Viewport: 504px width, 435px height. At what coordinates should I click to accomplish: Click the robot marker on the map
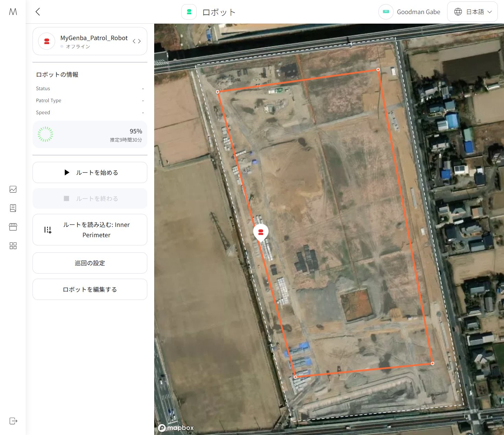(x=261, y=232)
